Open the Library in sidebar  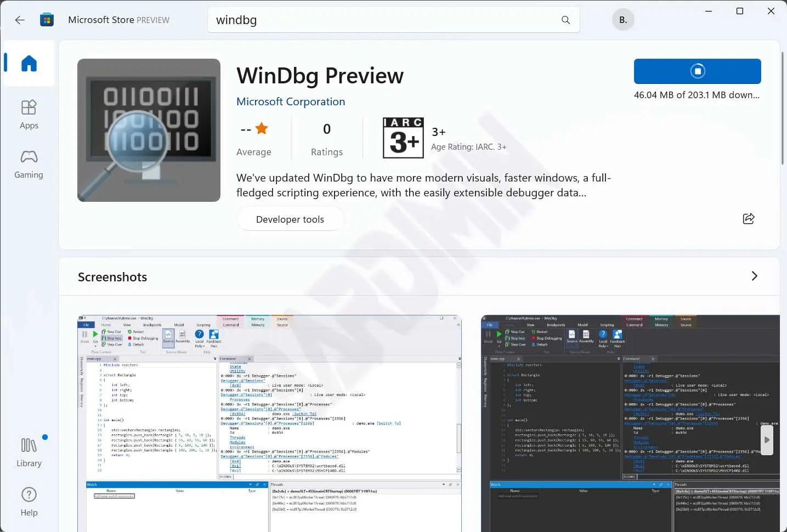click(x=29, y=452)
